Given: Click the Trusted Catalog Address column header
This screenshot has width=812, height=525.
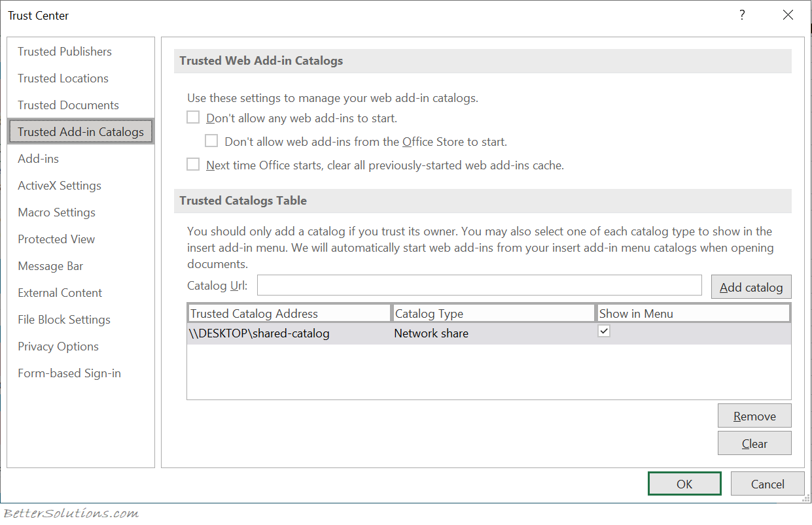Looking at the screenshot, I should click(289, 314).
